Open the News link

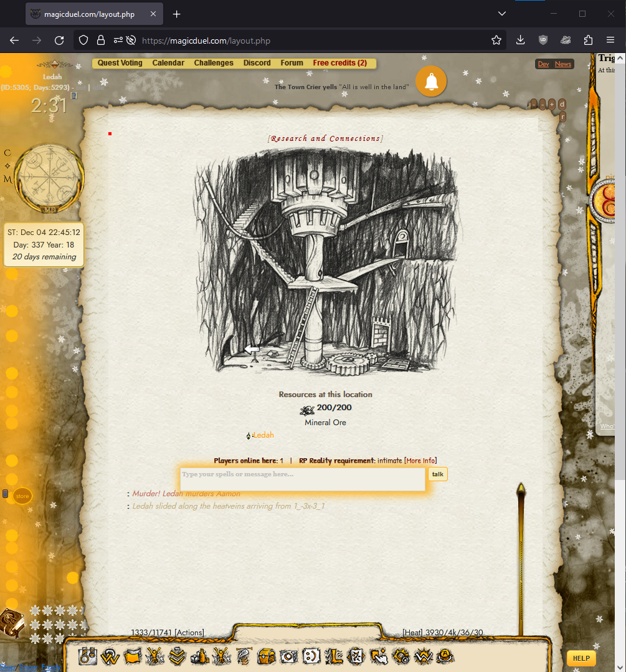[562, 64]
